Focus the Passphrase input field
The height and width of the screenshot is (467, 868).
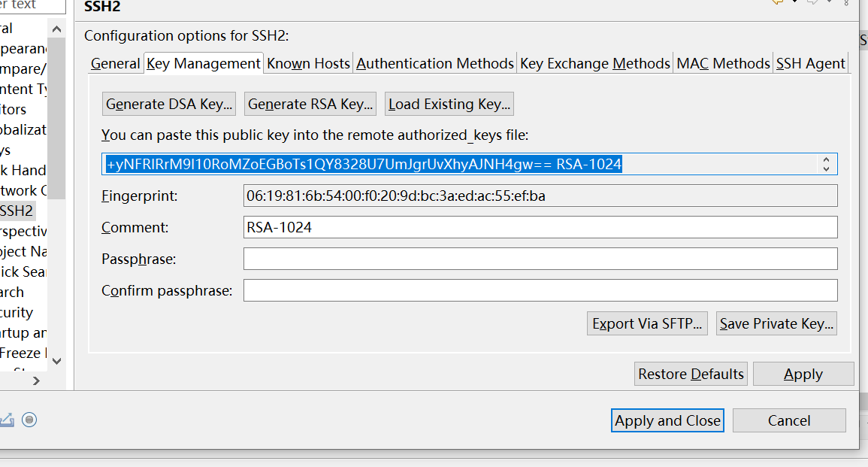click(540, 259)
